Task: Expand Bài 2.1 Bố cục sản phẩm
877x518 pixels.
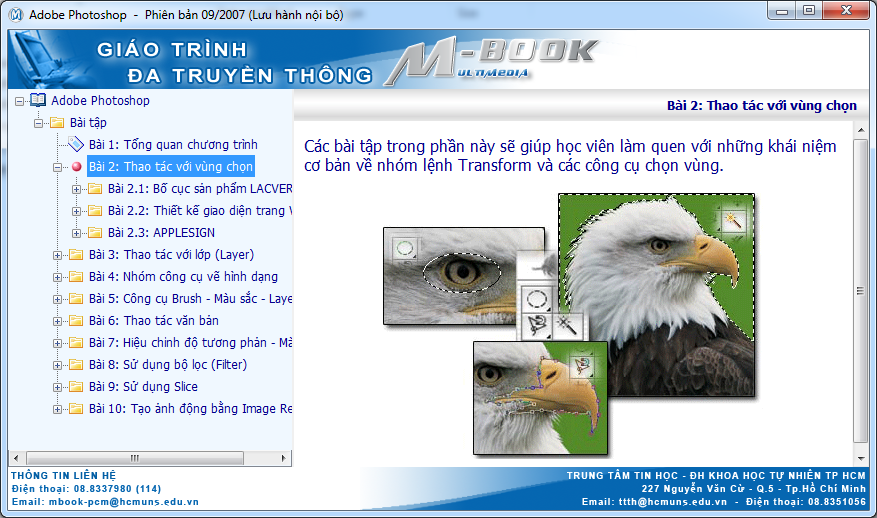Action: pos(76,189)
